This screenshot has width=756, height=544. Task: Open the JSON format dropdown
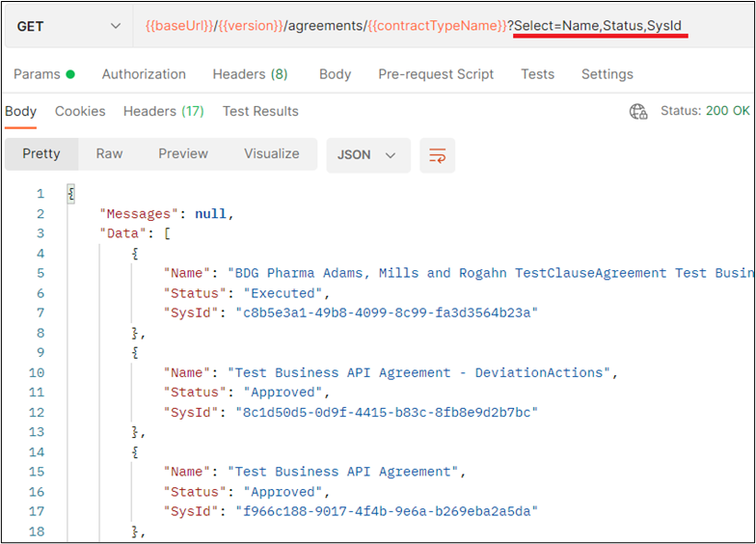368,155
